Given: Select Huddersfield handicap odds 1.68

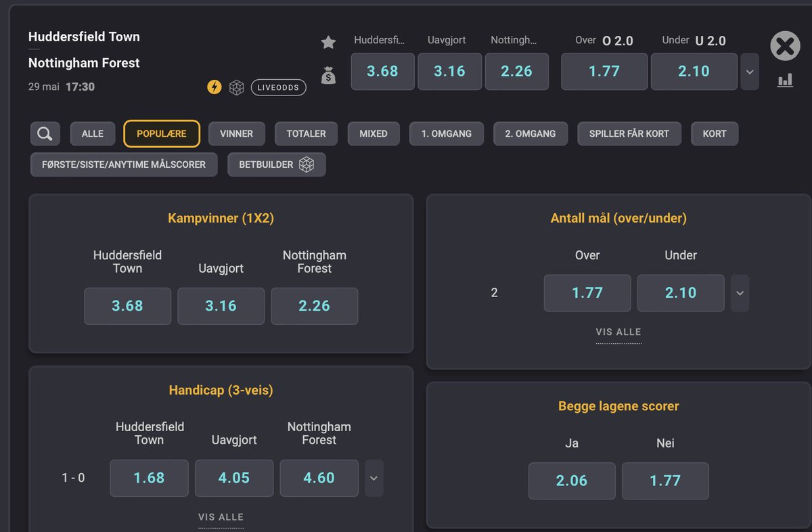Looking at the screenshot, I should tap(149, 478).
